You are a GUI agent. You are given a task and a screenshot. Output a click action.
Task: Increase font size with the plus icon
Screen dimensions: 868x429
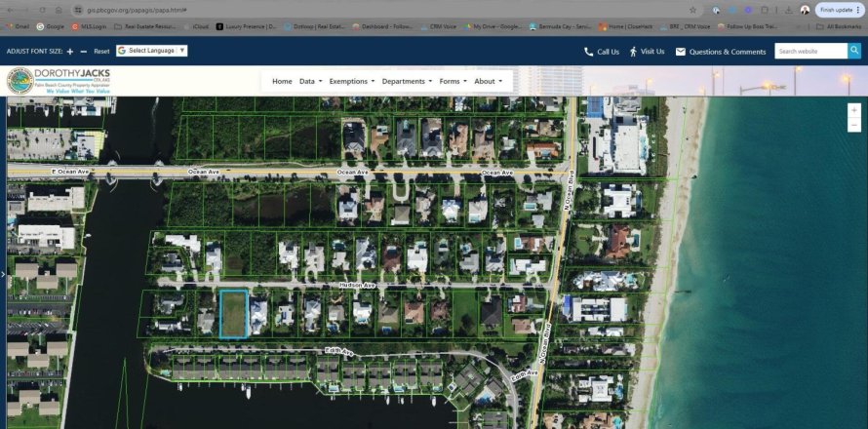70,52
